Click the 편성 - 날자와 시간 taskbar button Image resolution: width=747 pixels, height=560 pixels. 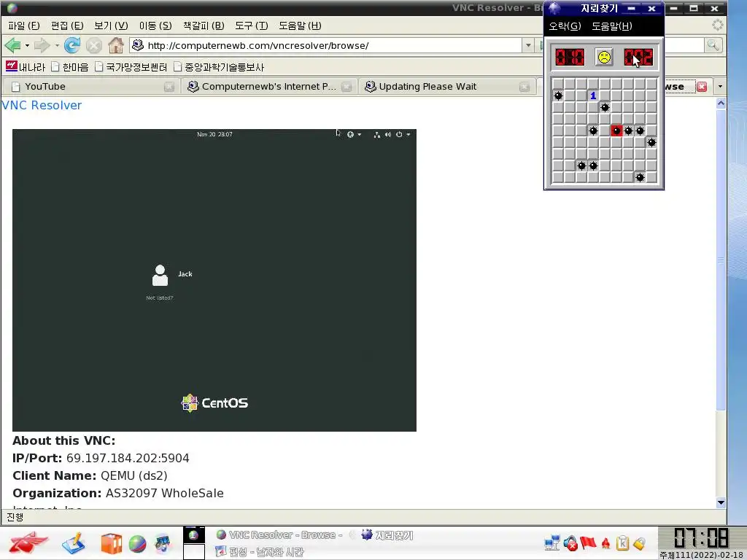point(260,552)
